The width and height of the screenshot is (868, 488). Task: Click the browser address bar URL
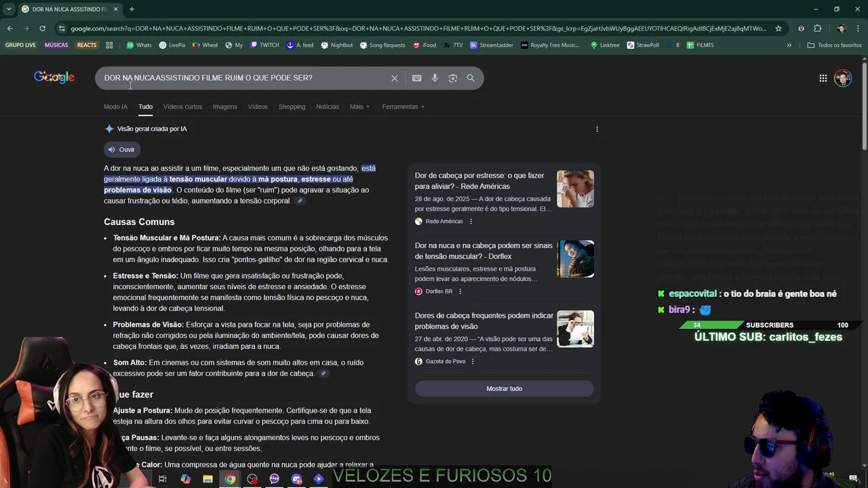418,28
